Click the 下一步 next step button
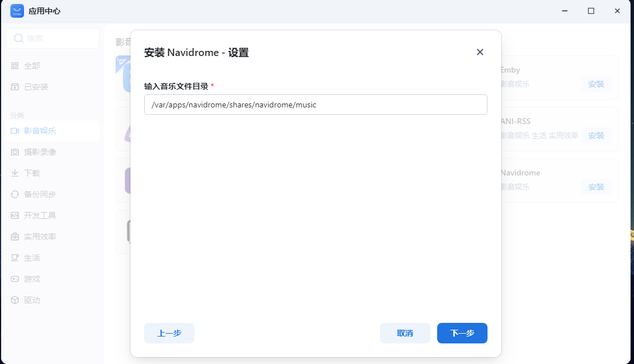 coord(462,333)
